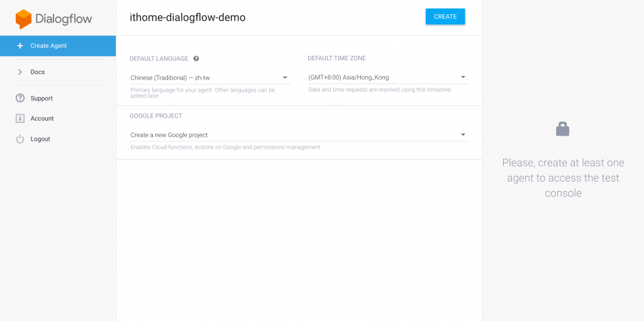Click the DEFAULT LANGUAGE label
The image size is (644, 321).
tap(159, 58)
